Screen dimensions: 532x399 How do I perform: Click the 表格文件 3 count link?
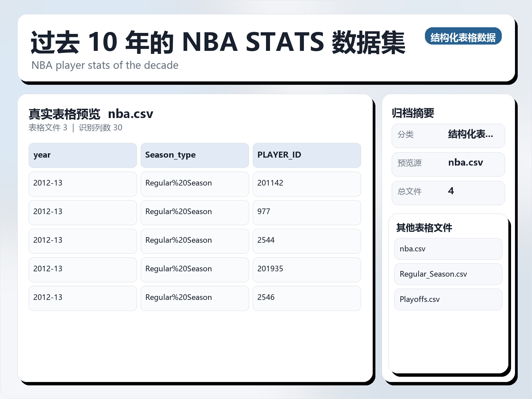pyautogui.click(x=48, y=127)
